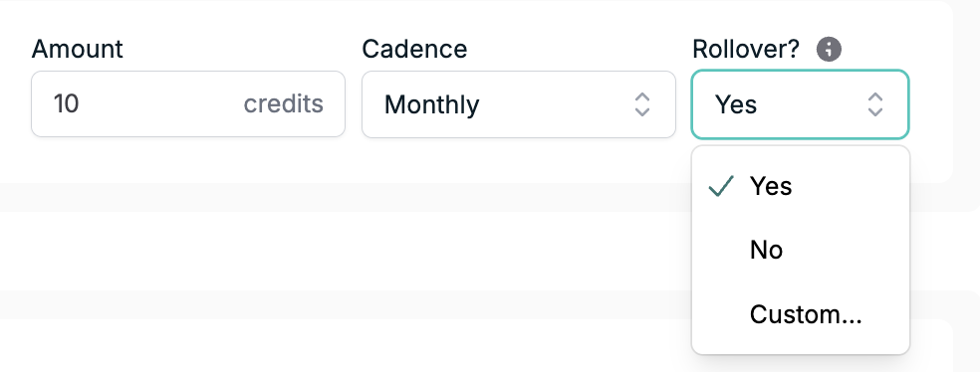
Task: Choose Custom... from the Rollover list
Action: tap(801, 314)
